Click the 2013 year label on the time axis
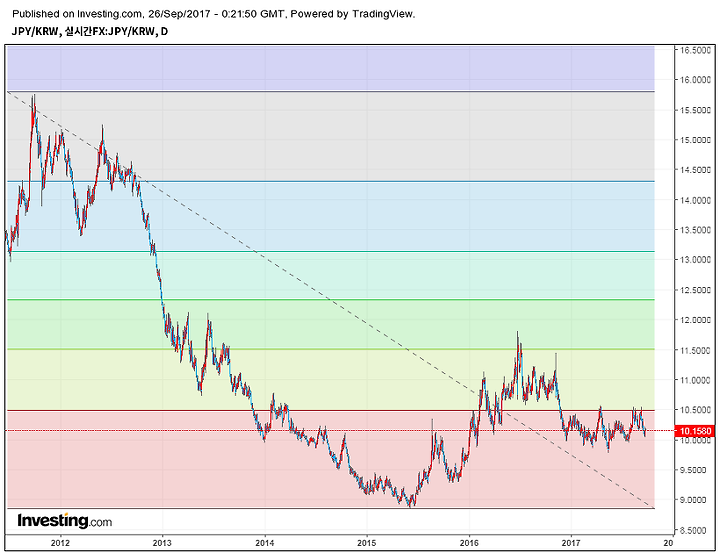 point(162,543)
